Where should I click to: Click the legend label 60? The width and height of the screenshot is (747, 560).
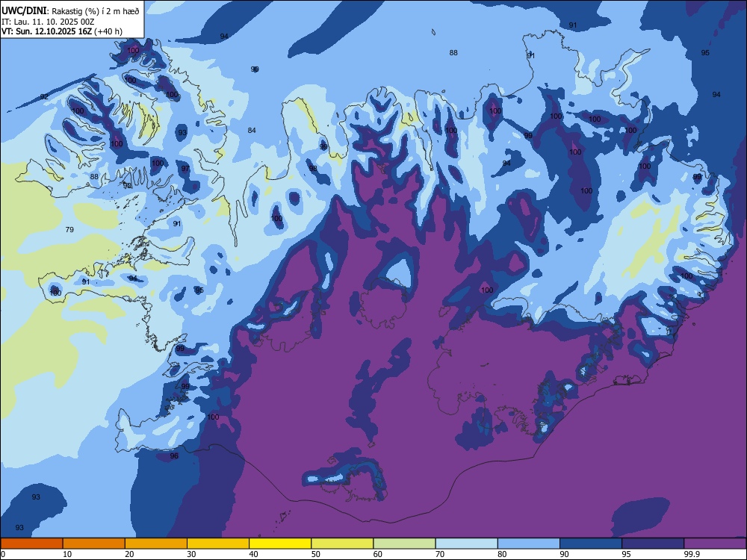pyautogui.click(x=377, y=554)
